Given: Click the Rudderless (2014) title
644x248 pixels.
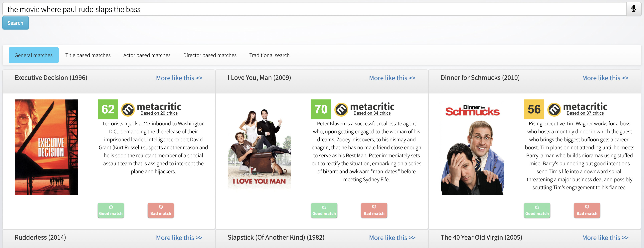Looking at the screenshot, I should click(40, 237).
